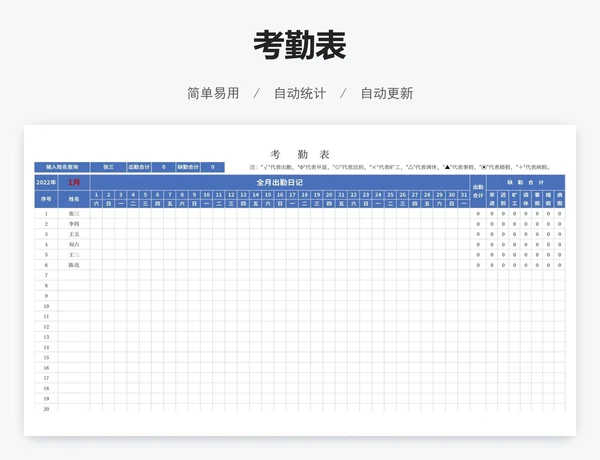Select row number 7 in 序号 column
600x460 pixels.
pyautogui.click(x=46, y=275)
